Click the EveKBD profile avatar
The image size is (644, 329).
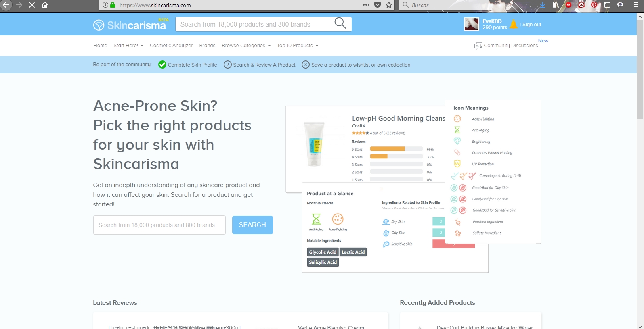pos(472,24)
